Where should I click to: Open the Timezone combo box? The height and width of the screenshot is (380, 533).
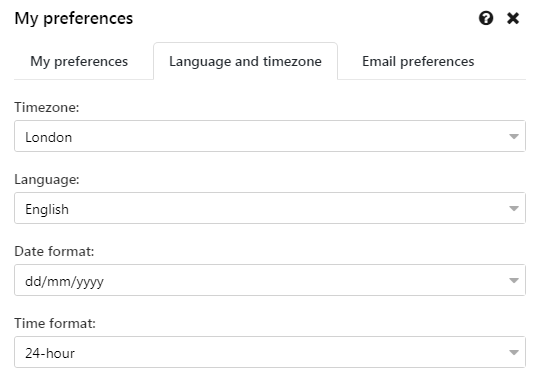pyautogui.click(x=270, y=136)
